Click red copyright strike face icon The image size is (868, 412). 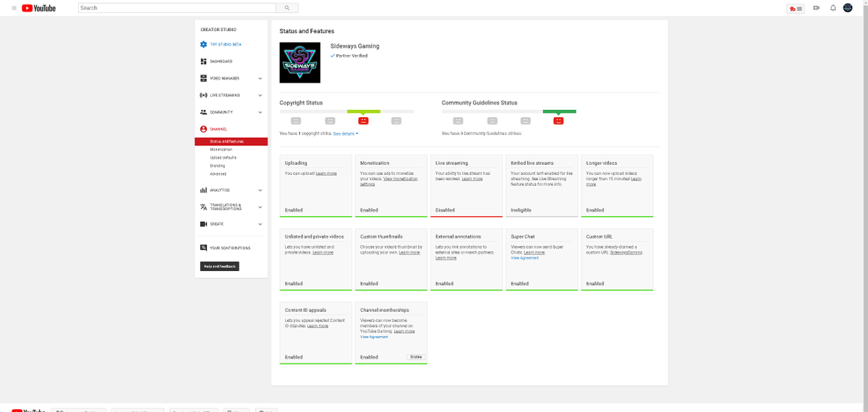point(364,121)
